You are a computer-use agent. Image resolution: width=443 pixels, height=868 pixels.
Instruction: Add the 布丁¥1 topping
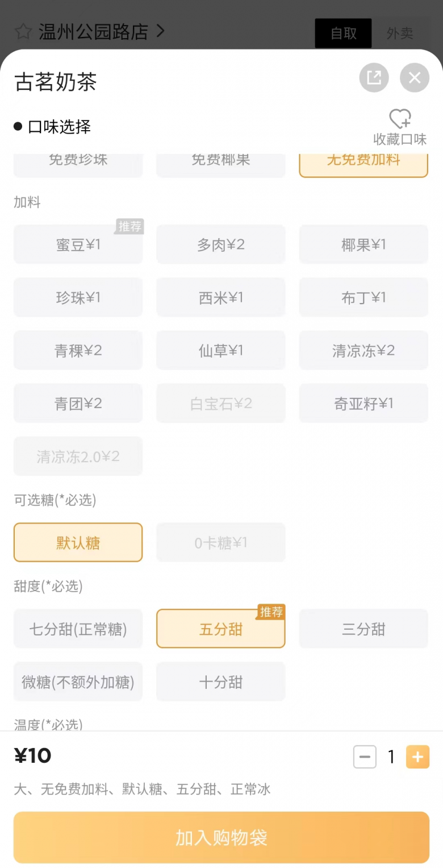click(x=363, y=297)
